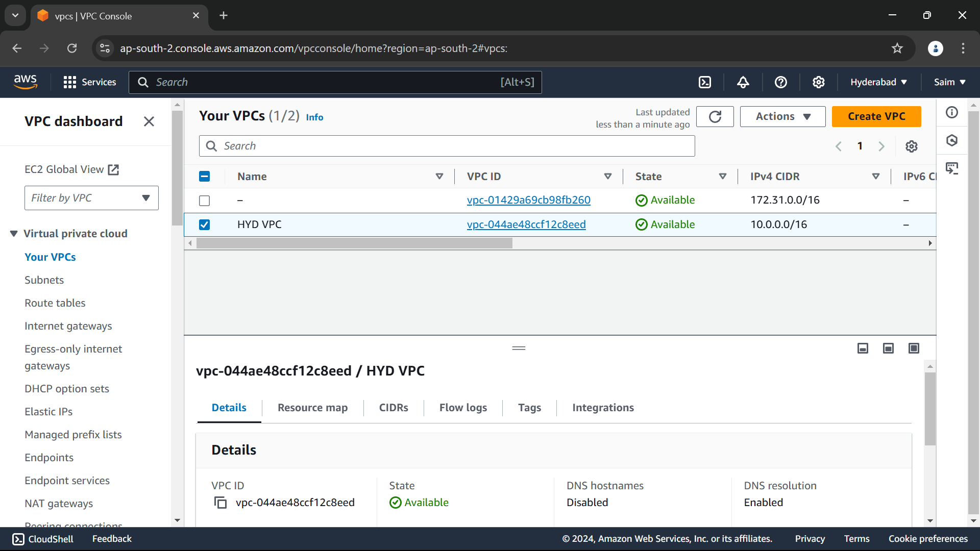Go to next page of VPC results
Viewport: 980px width, 551px height.
tap(881, 146)
